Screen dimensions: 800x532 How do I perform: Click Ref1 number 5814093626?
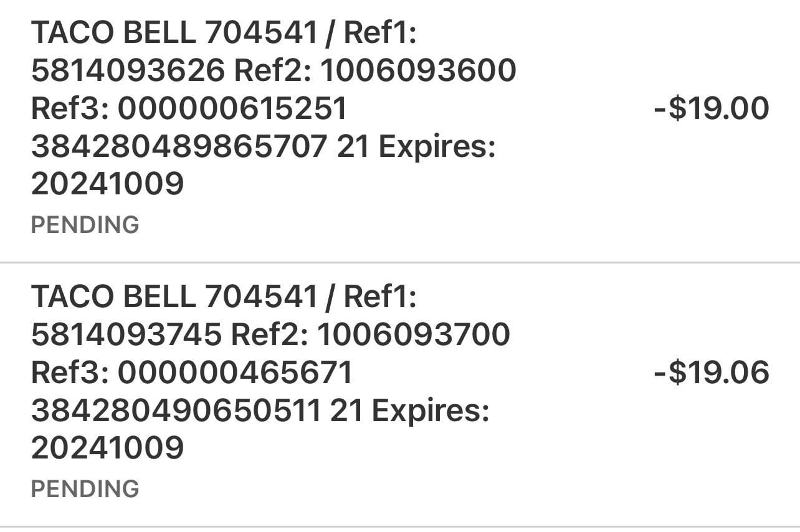click(127, 70)
